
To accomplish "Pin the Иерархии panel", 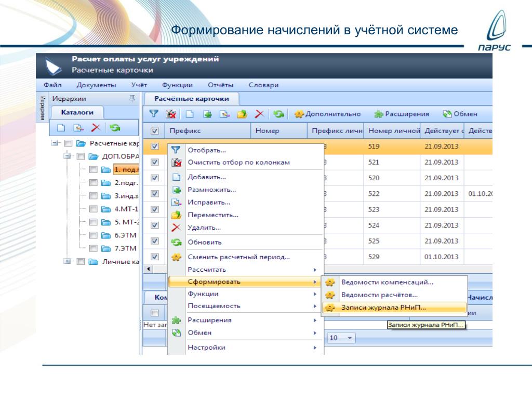I will [x=132, y=98].
